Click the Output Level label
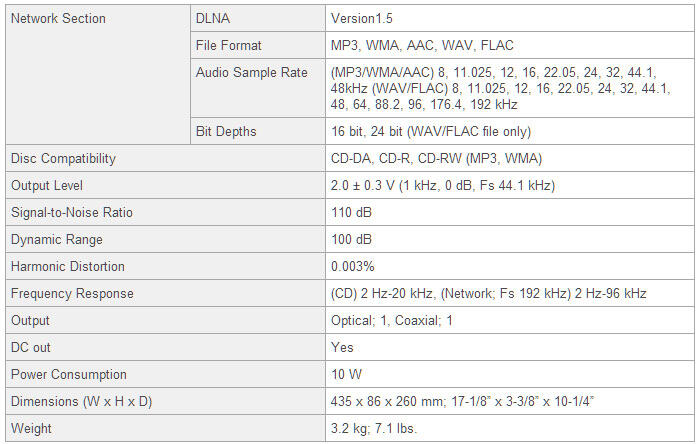Image resolution: width=700 pixels, height=444 pixels. [x=47, y=186]
